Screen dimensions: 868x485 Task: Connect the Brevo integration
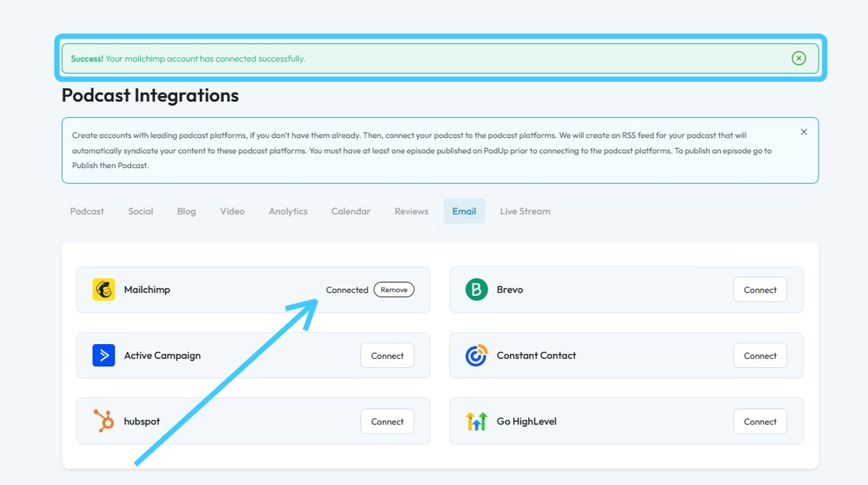(760, 290)
